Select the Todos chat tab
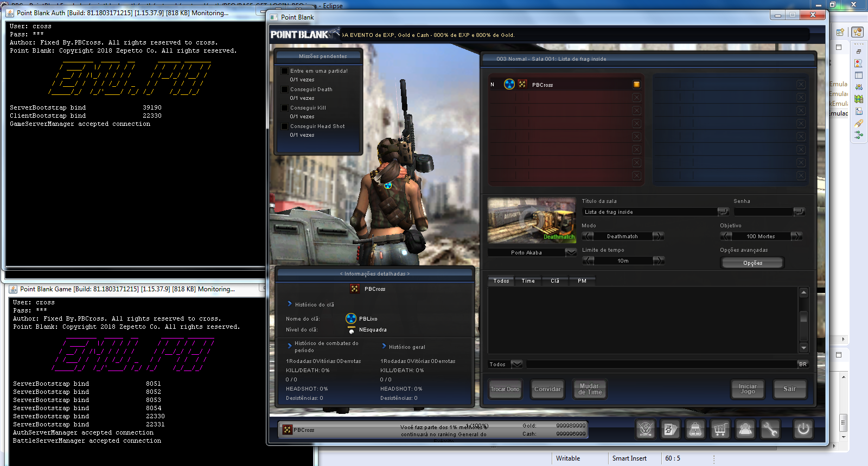Screen dimensions: 868x466 tap(501, 280)
